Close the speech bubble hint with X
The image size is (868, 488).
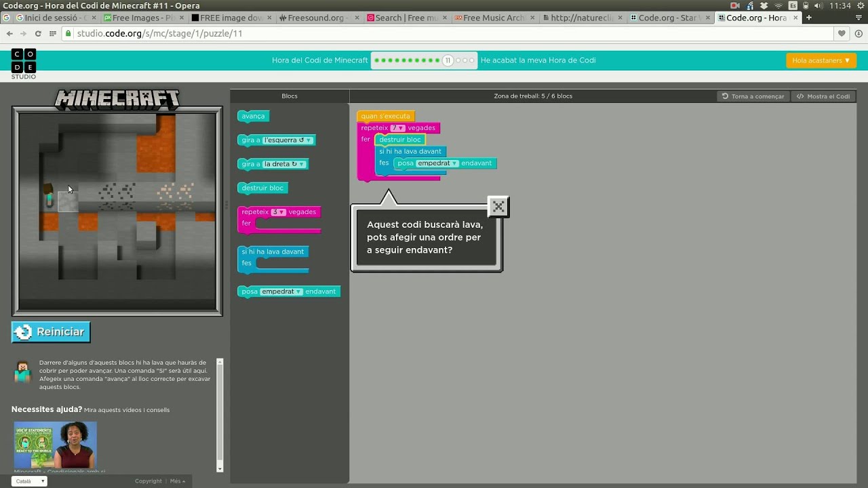[x=498, y=207]
